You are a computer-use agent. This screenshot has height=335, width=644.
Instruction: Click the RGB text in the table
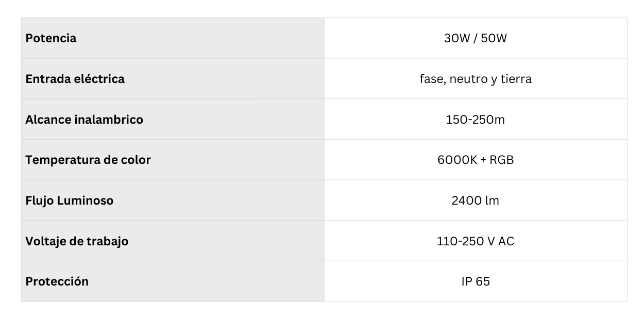(x=502, y=160)
